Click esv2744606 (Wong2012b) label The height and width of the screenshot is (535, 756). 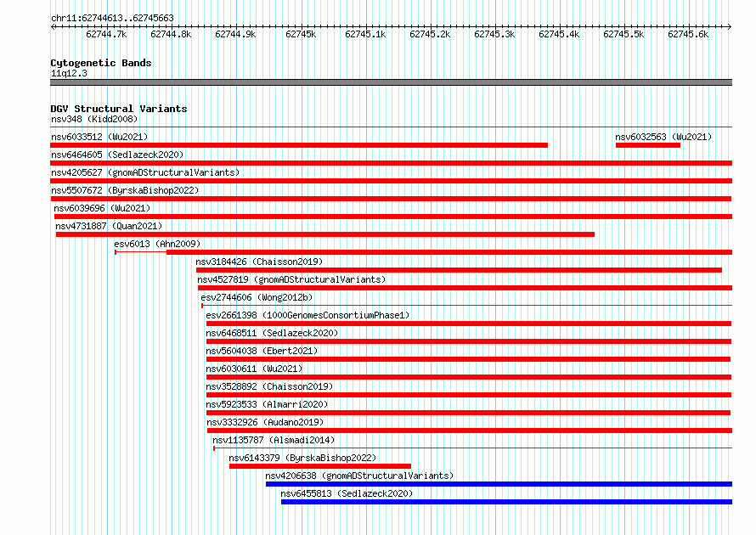click(x=257, y=297)
